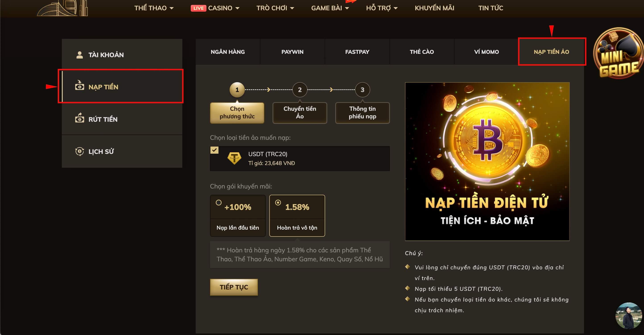Image resolution: width=644 pixels, height=335 pixels.
Task: Open the support chat avatar bubble
Action: tap(629, 316)
